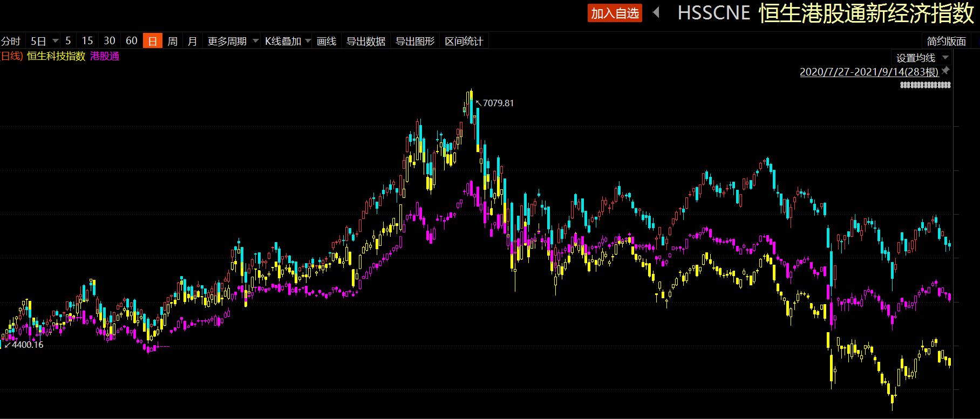Open the dropdown arrow next to 5日
The height and width of the screenshot is (419, 980).
[55, 41]
